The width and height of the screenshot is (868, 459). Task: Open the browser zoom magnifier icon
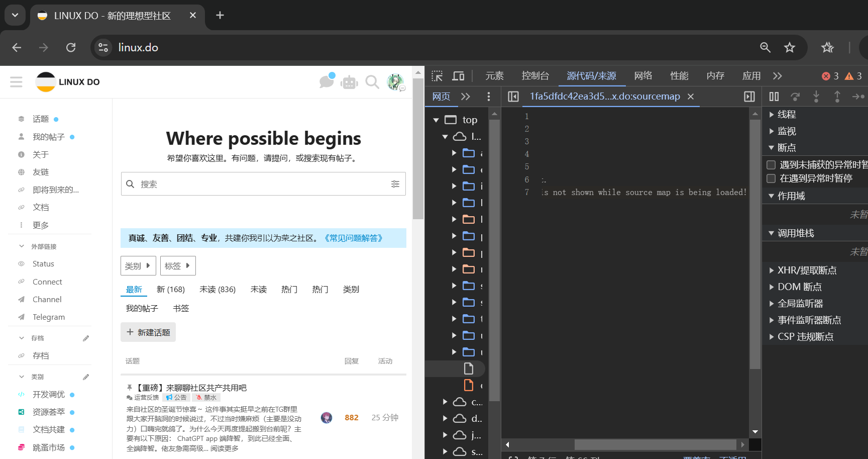pyautogui.click(x=765, y=47)
